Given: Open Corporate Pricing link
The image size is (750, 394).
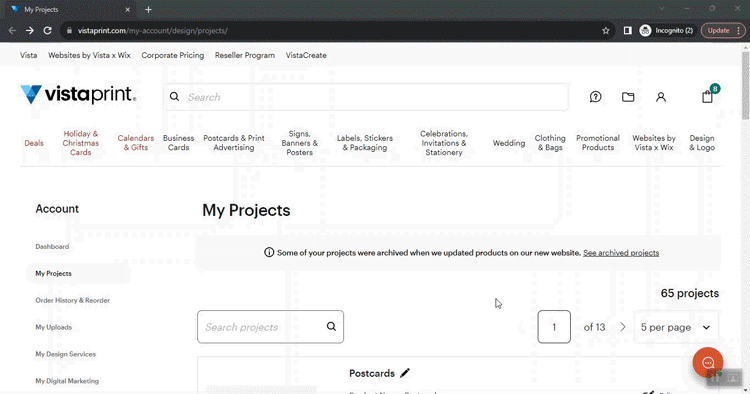Looking at the screenshot, I should point(173,55).
